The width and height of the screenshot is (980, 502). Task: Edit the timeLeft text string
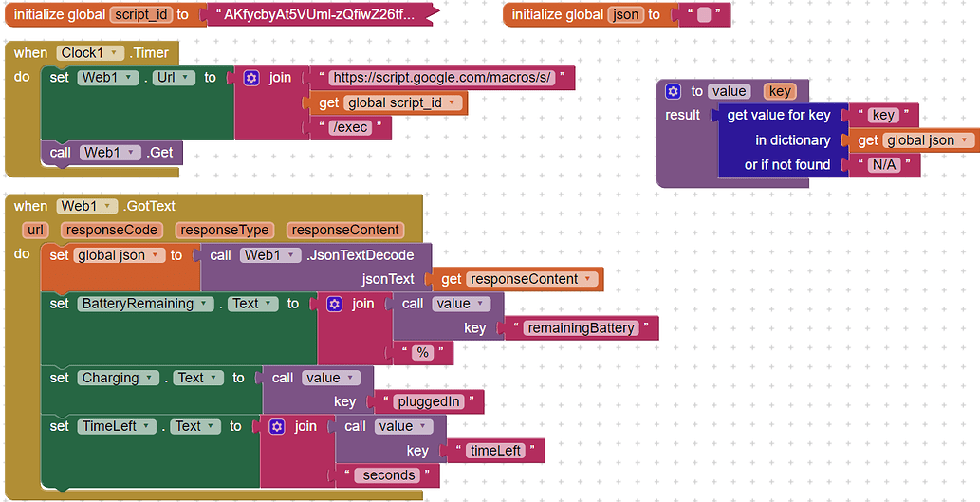click(495, 451)
